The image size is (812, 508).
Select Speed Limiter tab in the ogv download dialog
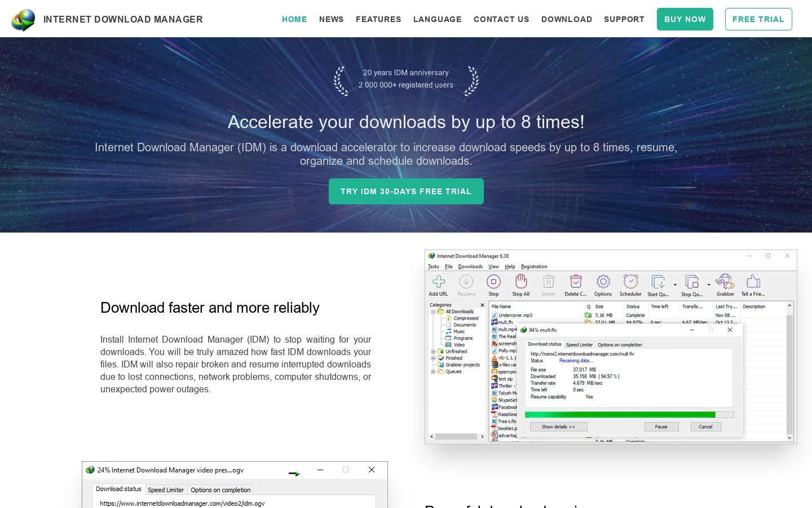(166, 490)
